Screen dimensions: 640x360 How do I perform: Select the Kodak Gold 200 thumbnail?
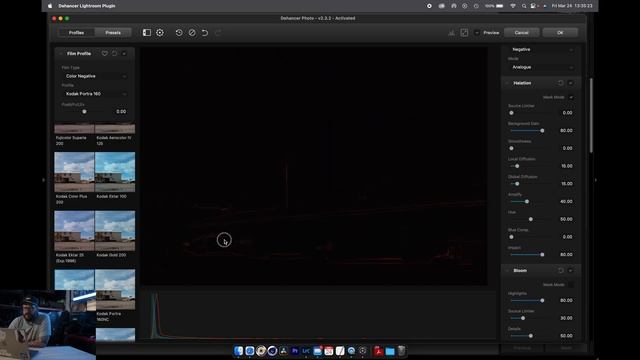(115, 231)
